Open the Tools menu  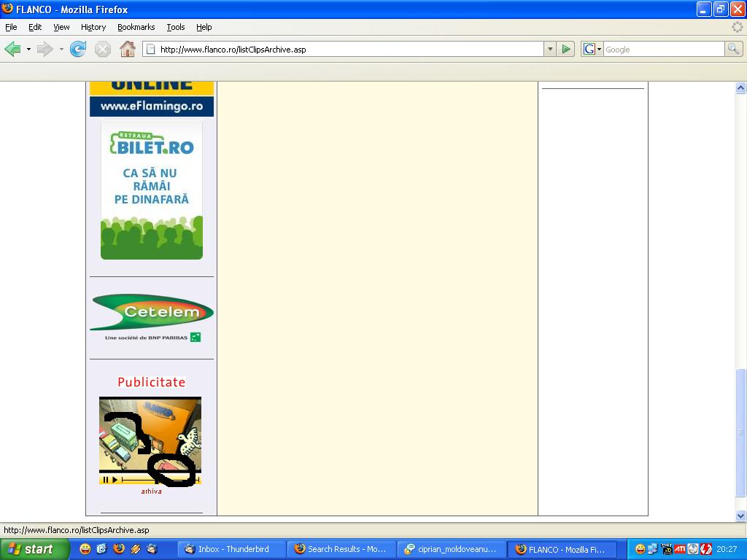click(x=176, y=27)
